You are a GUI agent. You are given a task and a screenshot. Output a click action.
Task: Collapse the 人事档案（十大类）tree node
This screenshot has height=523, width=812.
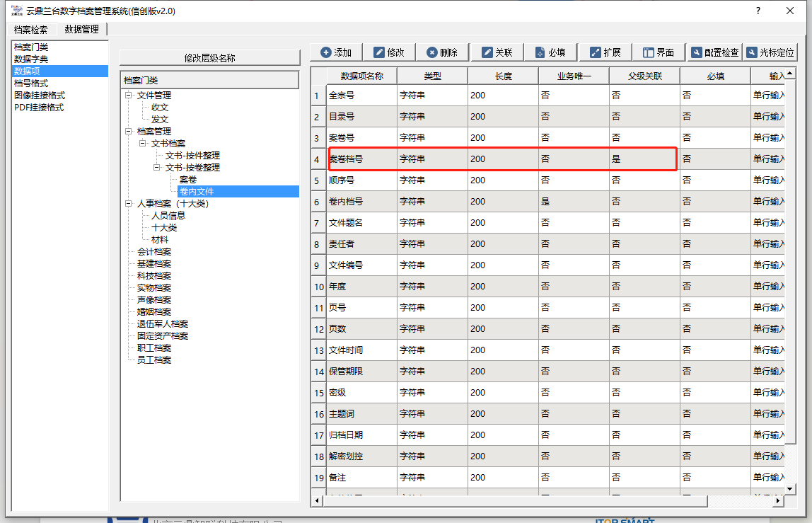point(128,204)
